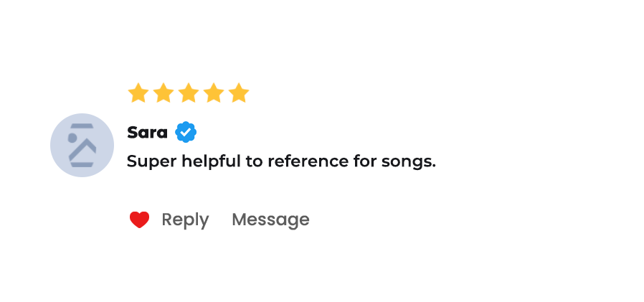Message Sara about her review

click(x=270, y=220)
